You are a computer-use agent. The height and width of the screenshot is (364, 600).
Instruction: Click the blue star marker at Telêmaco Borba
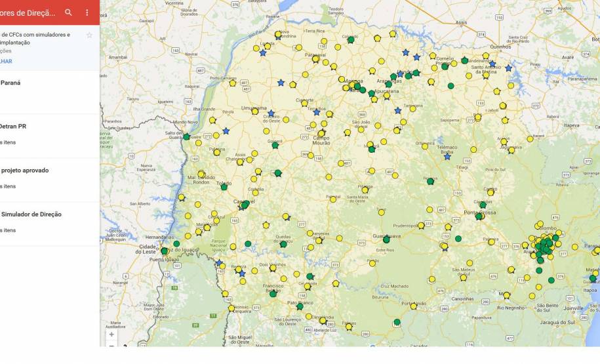click(x=447, y=156)
